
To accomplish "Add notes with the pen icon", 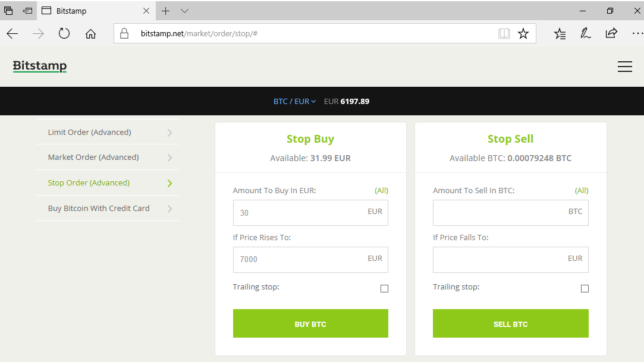I will pyautogui.click(x=585, y=33).
